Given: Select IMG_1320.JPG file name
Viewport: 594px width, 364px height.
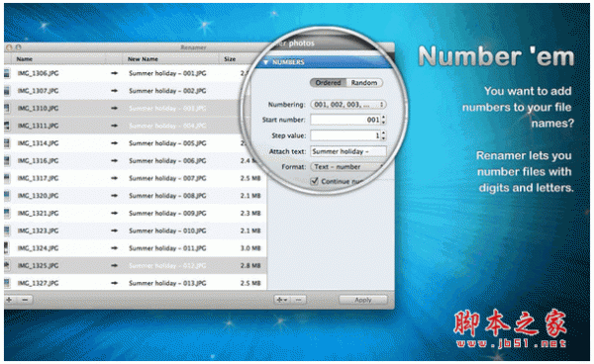Looking at the screenshot, I should tap(38, 196).
